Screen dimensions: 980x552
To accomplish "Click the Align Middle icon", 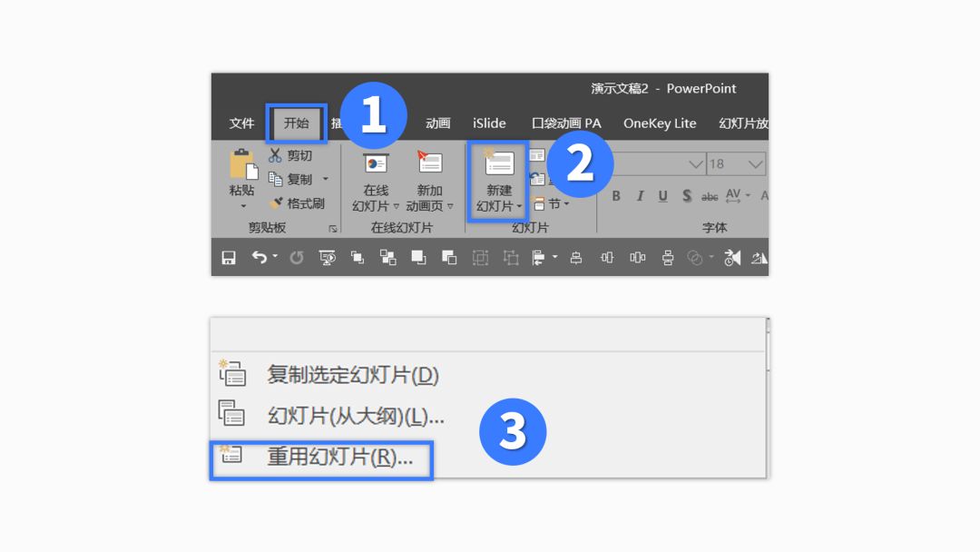I will 607,258.
